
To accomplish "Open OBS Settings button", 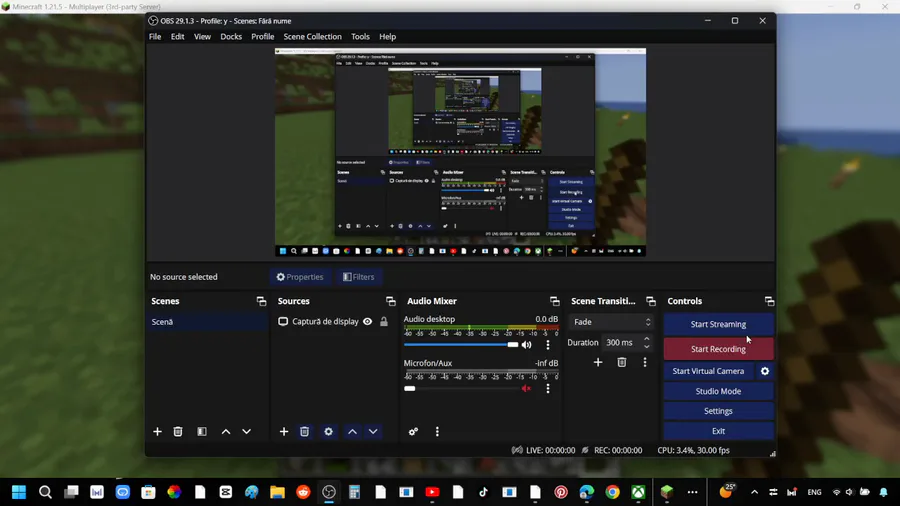I will (x=718, y=411).
